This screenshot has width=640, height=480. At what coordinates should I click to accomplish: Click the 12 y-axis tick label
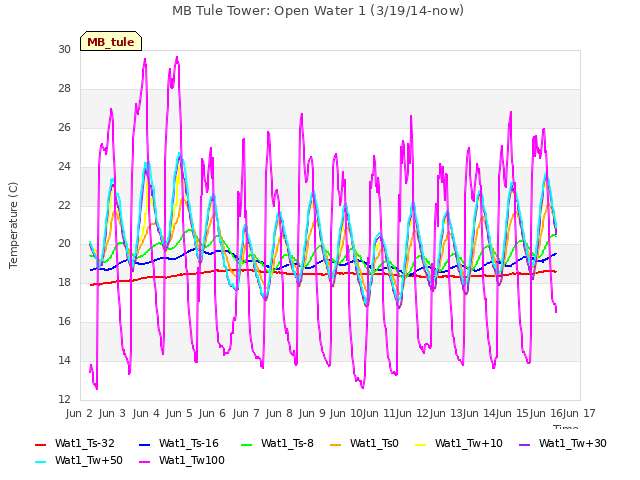tap(64, 399)
